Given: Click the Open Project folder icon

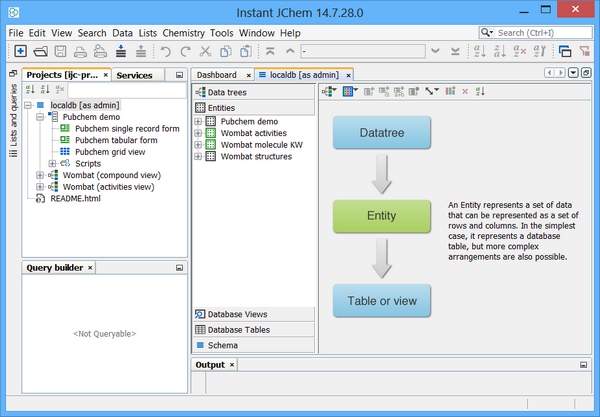Looking at the screenshot, I should pyautogui.click(x=40, y=51).
